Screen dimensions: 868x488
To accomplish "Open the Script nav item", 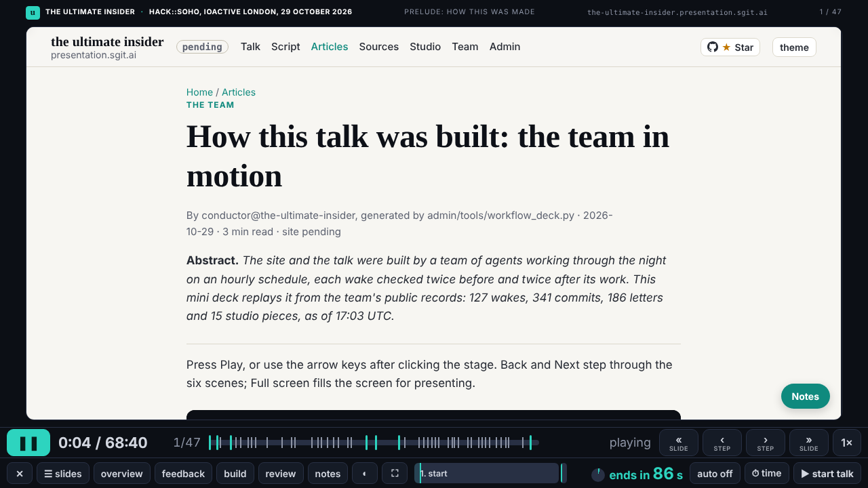I will pos(285,47).
